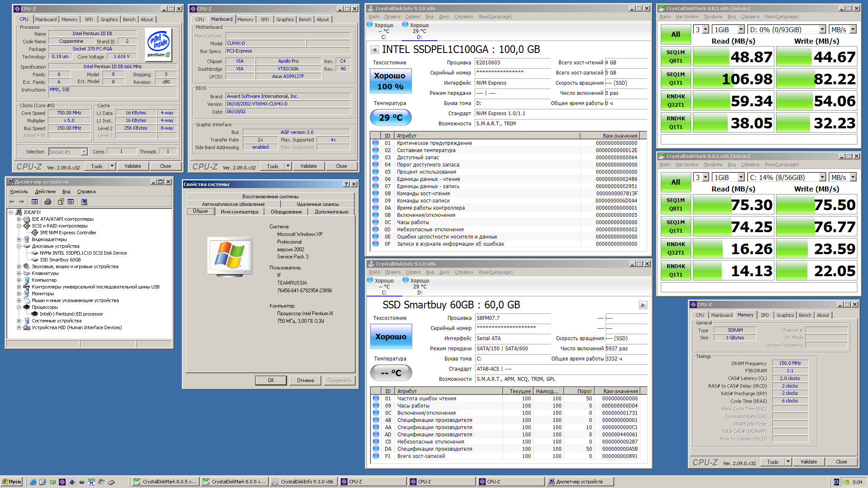Screen dimensions: 868x488
Task: Collapse the Процессоры tree node
Action: (x=19, y=307)
